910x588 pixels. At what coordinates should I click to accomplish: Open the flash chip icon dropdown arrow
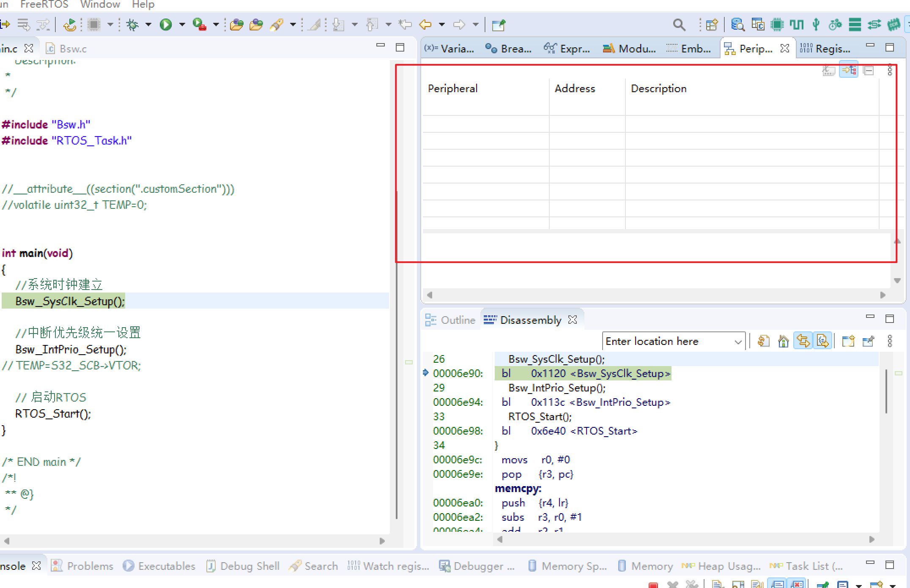point(110,25)
